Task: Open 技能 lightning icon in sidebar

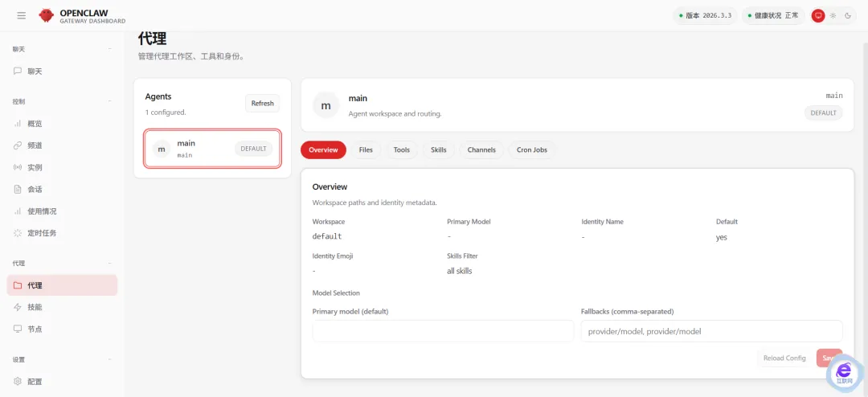Action: [x=18, y=307]
